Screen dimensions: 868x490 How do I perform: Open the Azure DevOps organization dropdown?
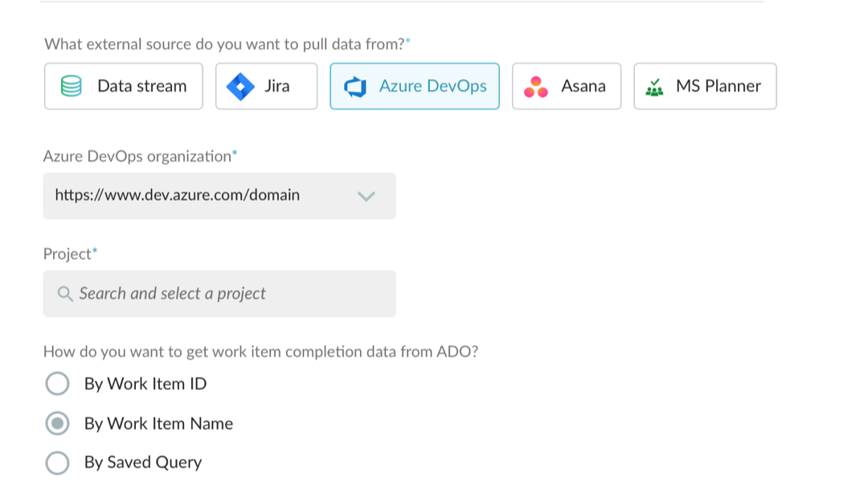point(219,196)
